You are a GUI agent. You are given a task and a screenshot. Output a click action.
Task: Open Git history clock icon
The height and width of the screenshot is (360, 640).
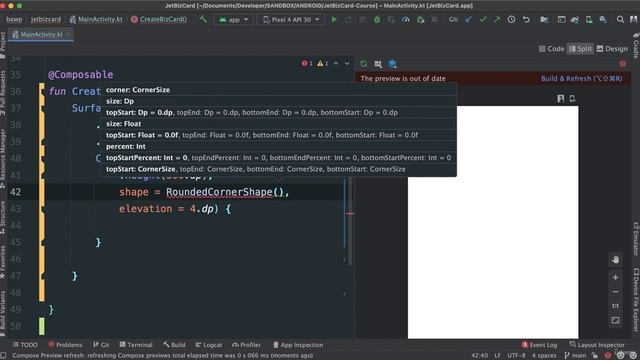pyautogui.click(x=511, y=19)
